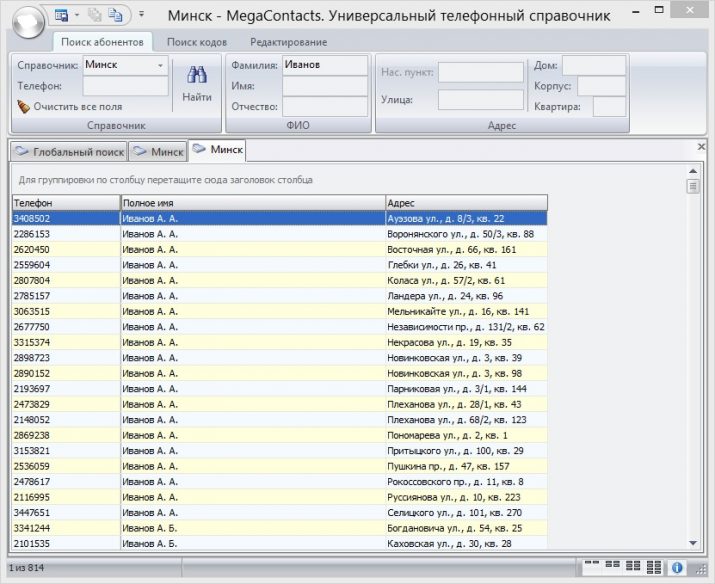Click address Восточная ул., д. 66, кв. 161
Screen dimensions: 715x584
pyautogui.click(x=451, y=249)
